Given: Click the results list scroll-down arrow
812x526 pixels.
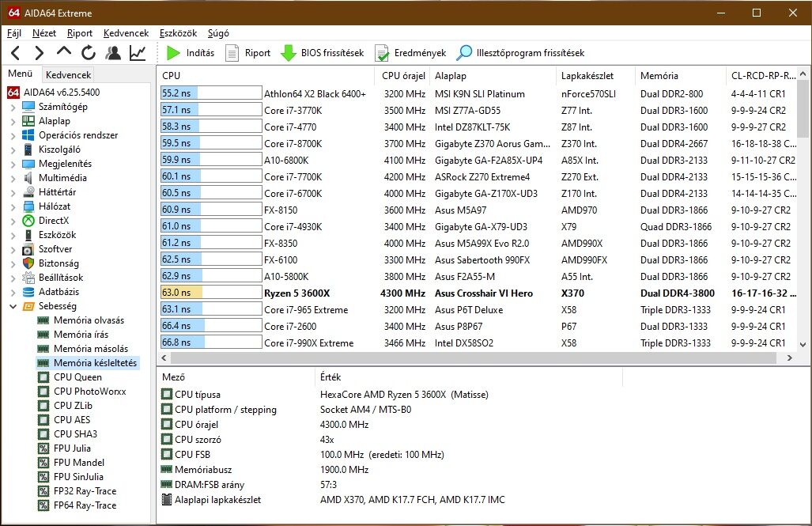Looking at the screenshot, I should coord(803,345).
